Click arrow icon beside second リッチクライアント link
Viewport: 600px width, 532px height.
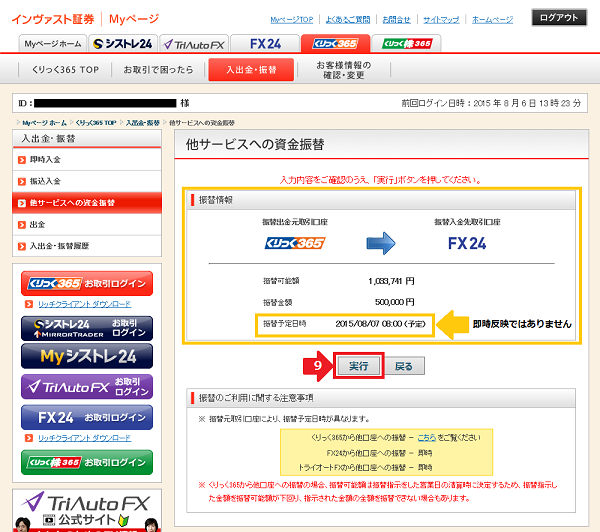[29, 438]
